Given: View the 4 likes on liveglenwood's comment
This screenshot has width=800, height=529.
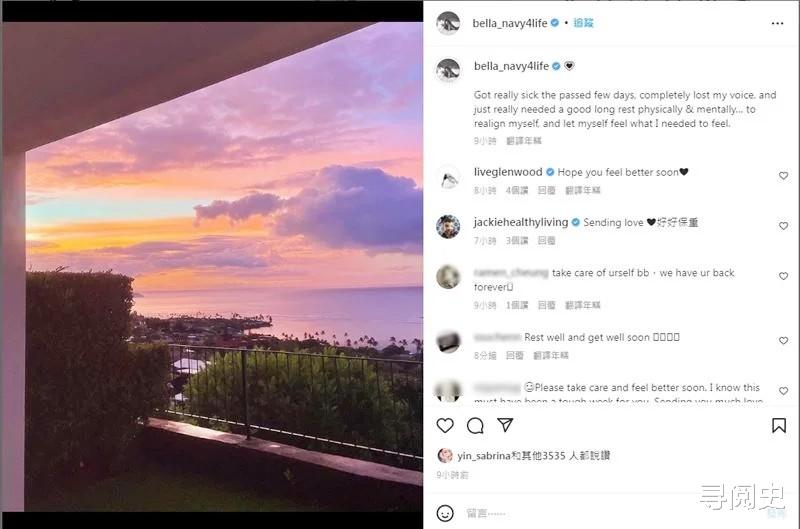Looking at the screenshot, I should coord(516,190).
